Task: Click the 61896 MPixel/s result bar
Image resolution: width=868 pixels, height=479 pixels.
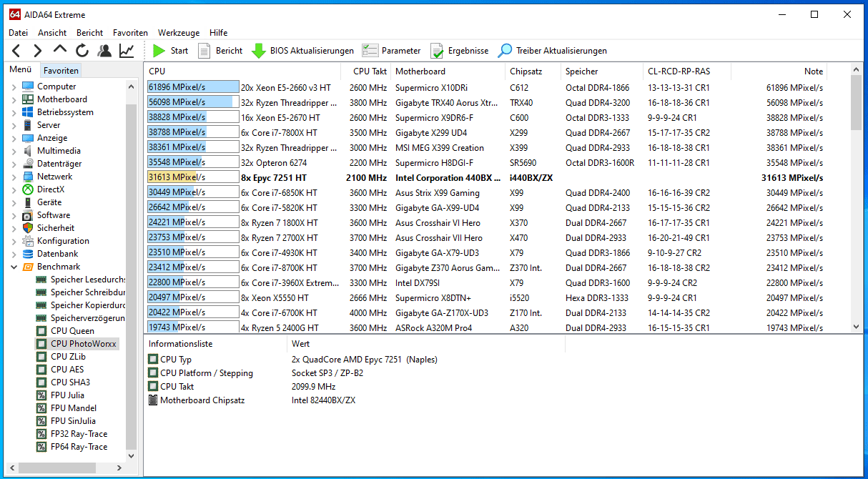Action: (x=193, y=87)
